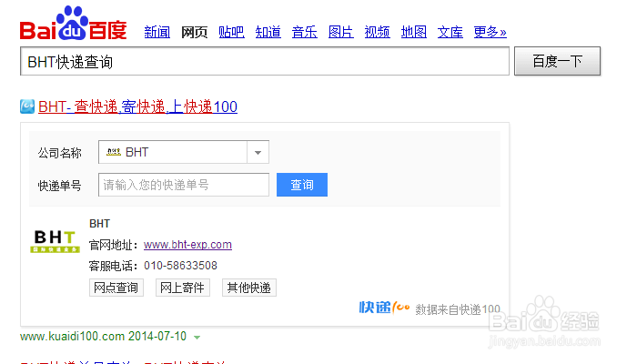637x364 pixels.
Task: Open the 更多» link
Action: [490, 32]
